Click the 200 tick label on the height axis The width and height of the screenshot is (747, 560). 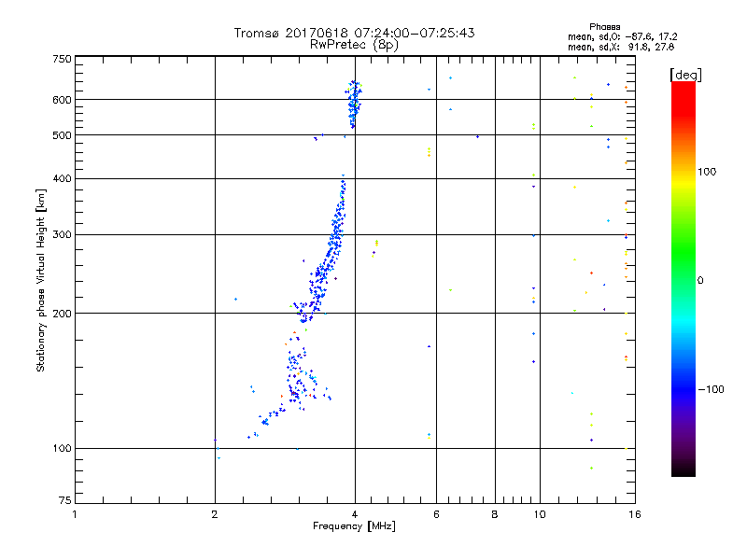(61, 314)
